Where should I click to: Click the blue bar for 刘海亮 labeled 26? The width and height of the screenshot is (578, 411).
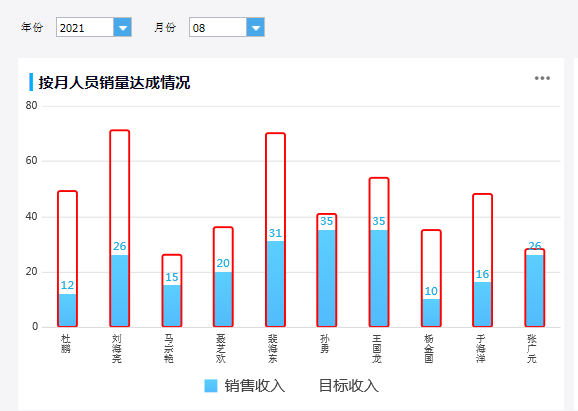119,290
